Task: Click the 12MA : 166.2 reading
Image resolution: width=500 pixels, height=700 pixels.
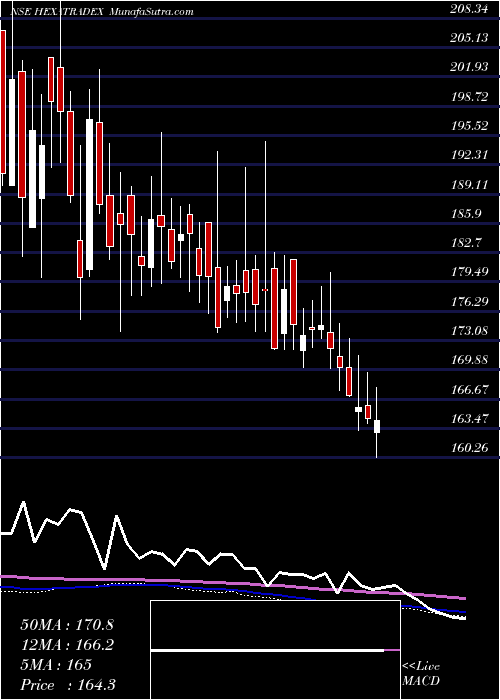Action: (x=67, y=645)
